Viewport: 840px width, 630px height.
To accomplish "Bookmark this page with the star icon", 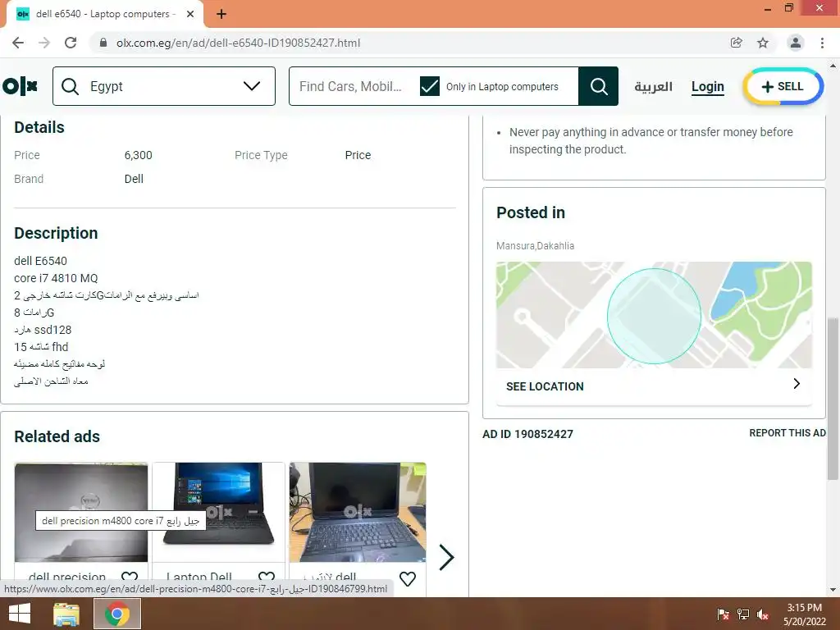I will point(763,43).
